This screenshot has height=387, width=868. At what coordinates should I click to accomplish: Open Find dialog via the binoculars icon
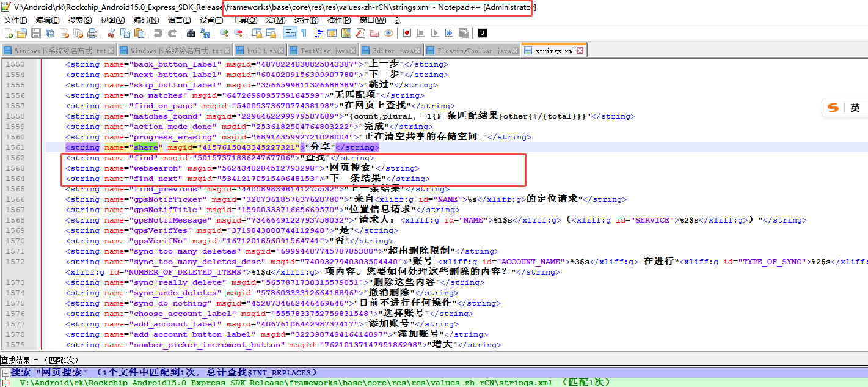[x=191, y=32]
